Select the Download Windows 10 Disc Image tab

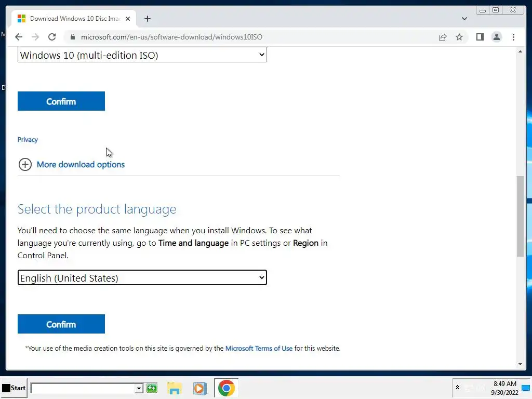(74, 19)
